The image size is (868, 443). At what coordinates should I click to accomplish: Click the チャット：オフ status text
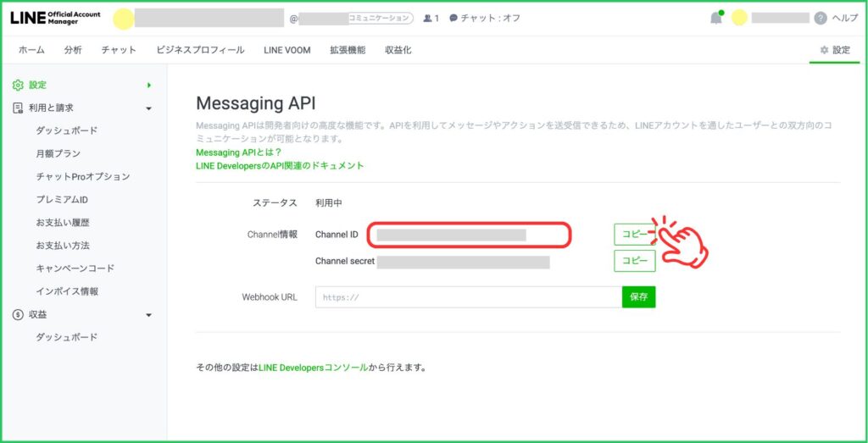pyautogui.click(x=491, y=19)
